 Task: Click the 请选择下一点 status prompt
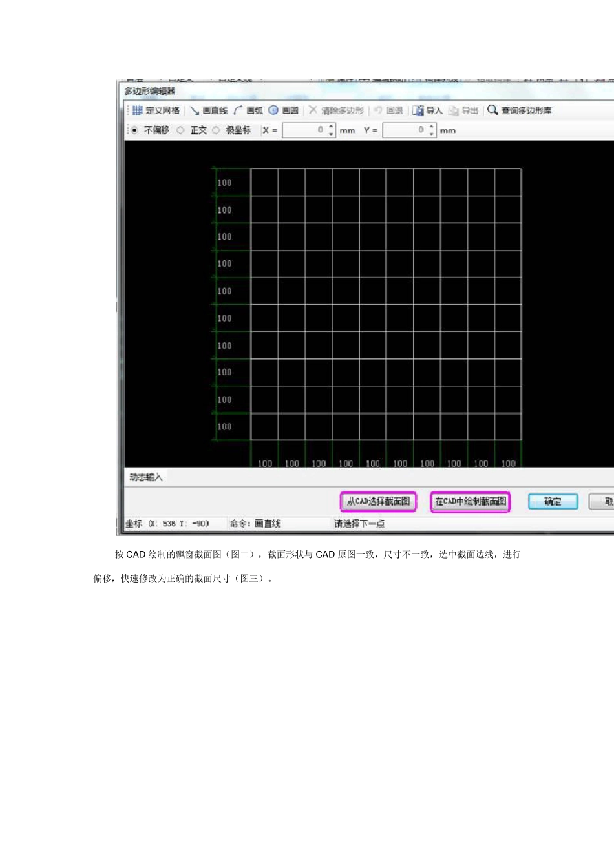click(359, 524)
